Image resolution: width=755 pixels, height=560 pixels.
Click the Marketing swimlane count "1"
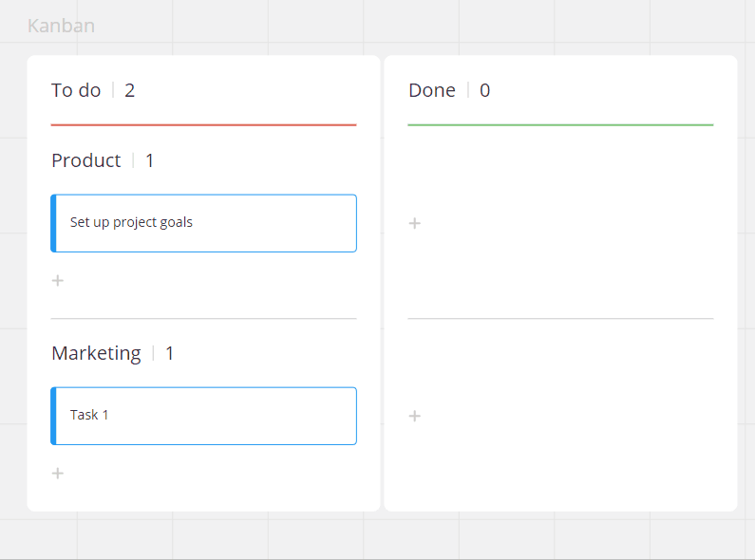coord(170,354)
